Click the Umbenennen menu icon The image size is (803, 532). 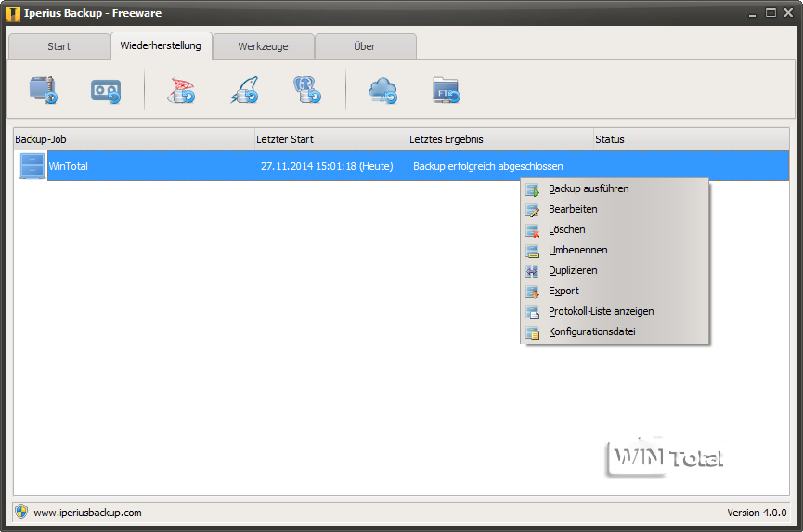click(533, 251)
